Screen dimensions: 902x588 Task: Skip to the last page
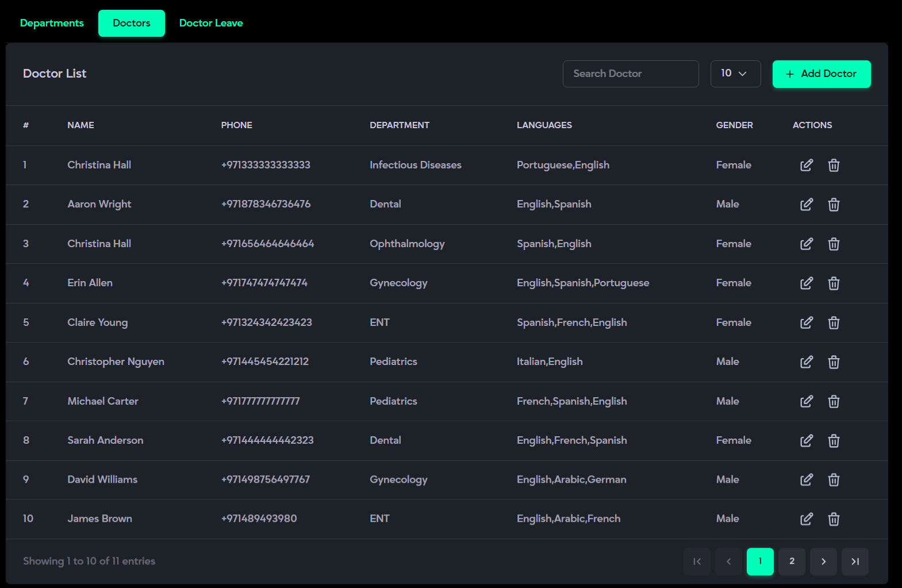855,562
